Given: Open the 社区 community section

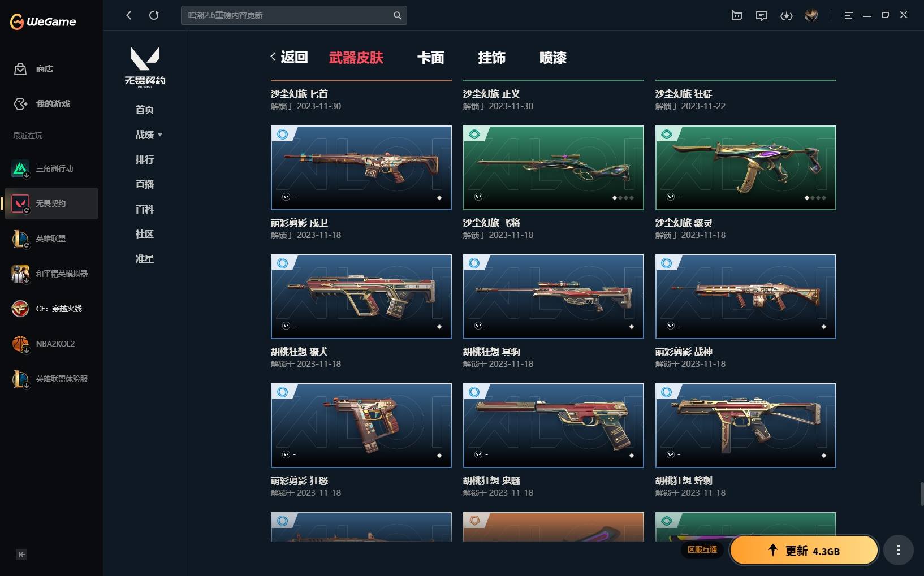Looking at the screenshot, I should (x=145, y=234).
